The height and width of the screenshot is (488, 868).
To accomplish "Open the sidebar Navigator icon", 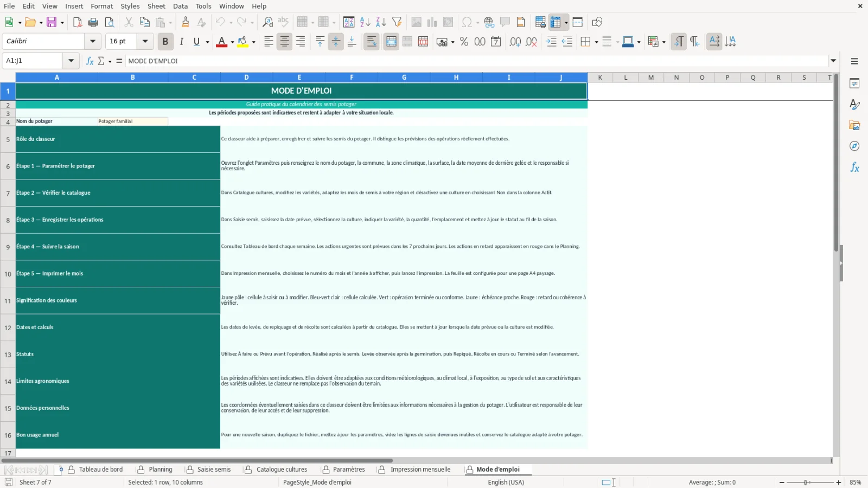I will pyautogui.click(x=854, y=146).
